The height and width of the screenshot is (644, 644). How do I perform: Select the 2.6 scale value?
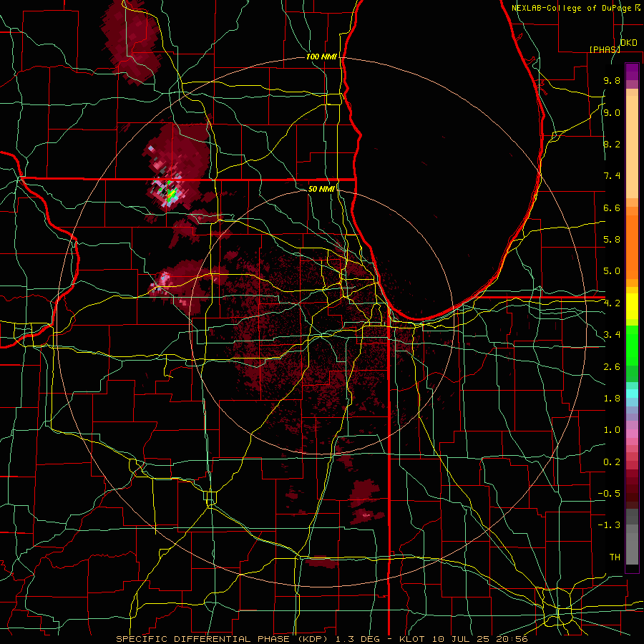click(x=612, y=367)
